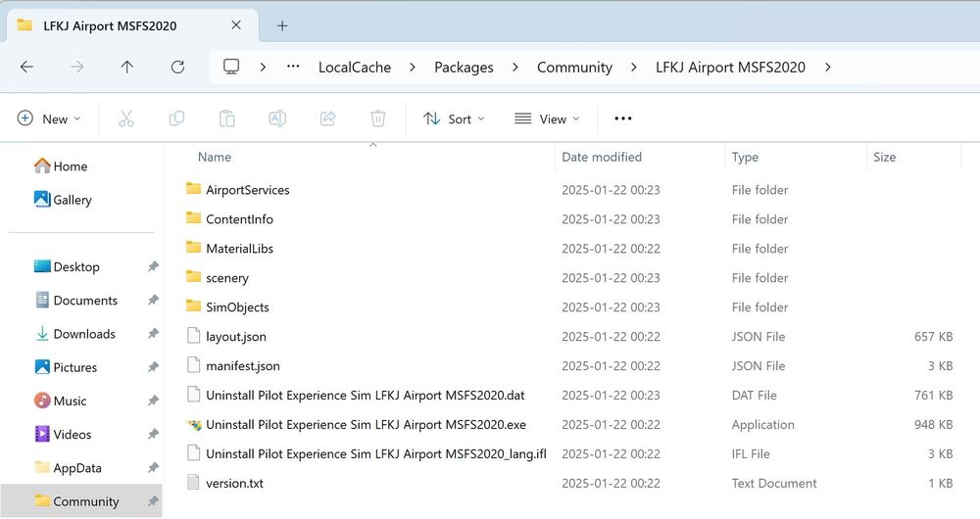Expand chevron after Community breadcrumb

(x=634, y=67)
